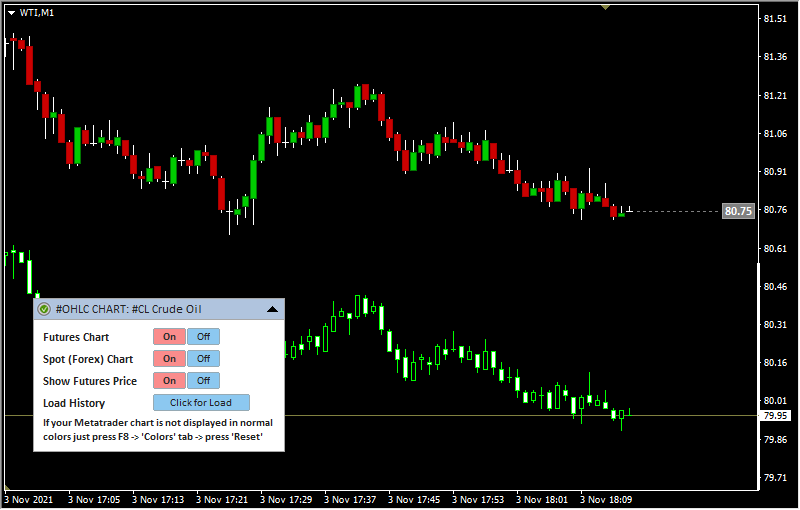Collapse the #OHLC CHART panel with the triangle

click(272, 310)
